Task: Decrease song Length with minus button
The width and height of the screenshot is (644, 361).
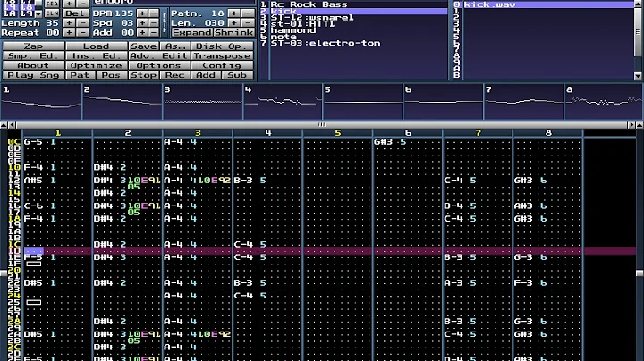Action: coord(82,23)
